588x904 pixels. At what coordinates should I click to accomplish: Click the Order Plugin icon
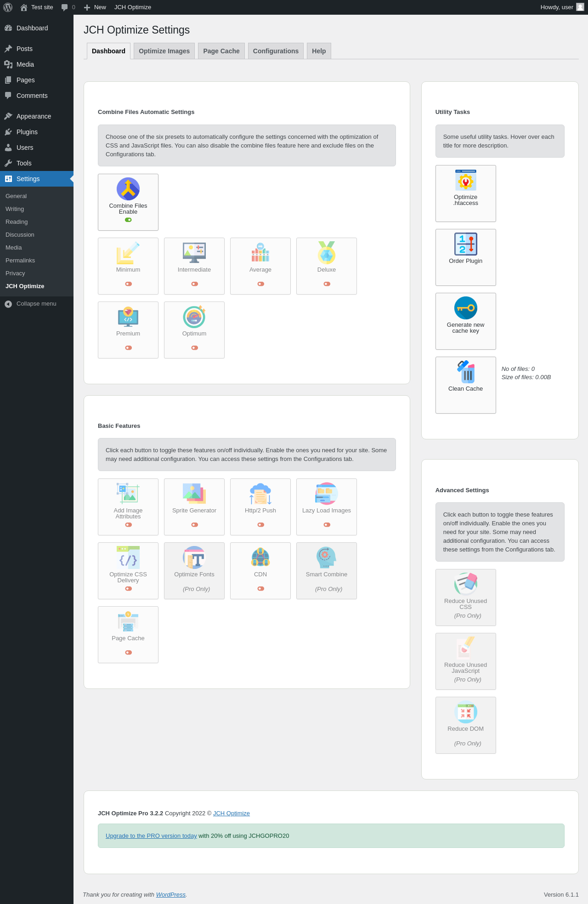click(x=466, y=244)
